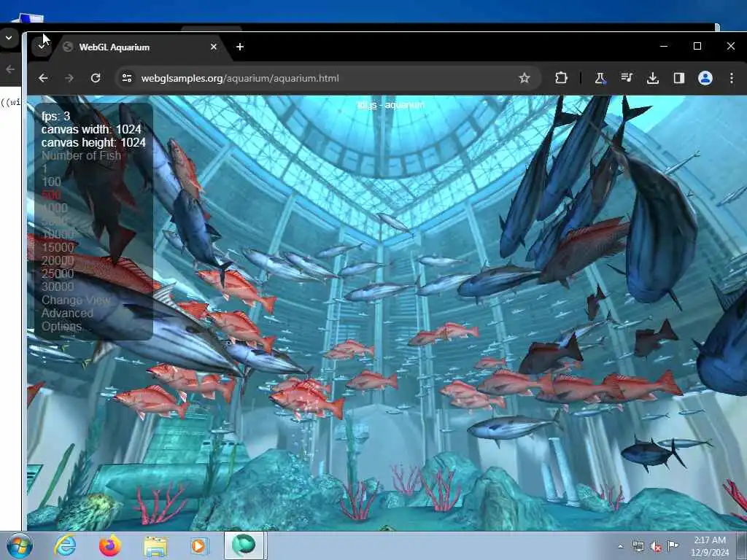Open the Action Center flag icon
This screenshot has height=560, width=747.
[x=673, y=545]
